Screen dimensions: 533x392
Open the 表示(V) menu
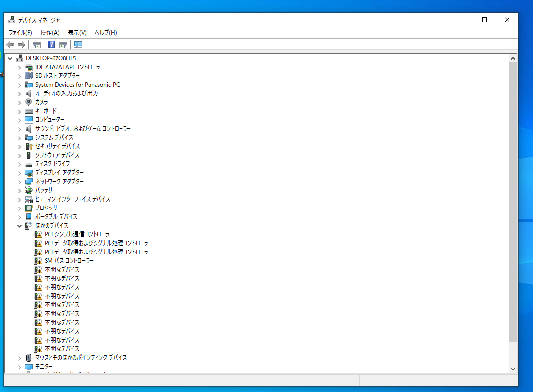(77, 33)
